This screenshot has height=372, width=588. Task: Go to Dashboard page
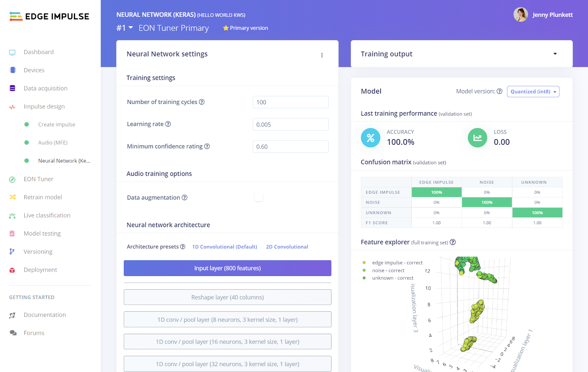[x=39, y=52]
